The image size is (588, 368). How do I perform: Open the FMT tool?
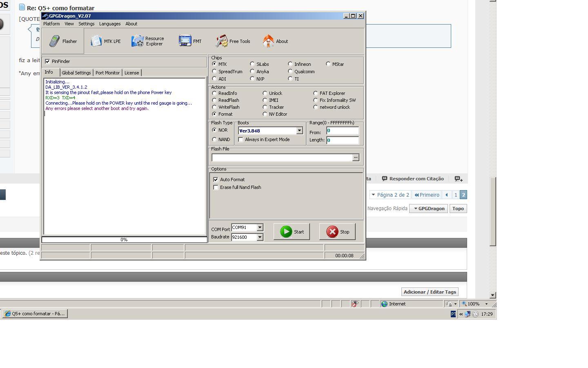pyautogui.click(x=190, y=41)
